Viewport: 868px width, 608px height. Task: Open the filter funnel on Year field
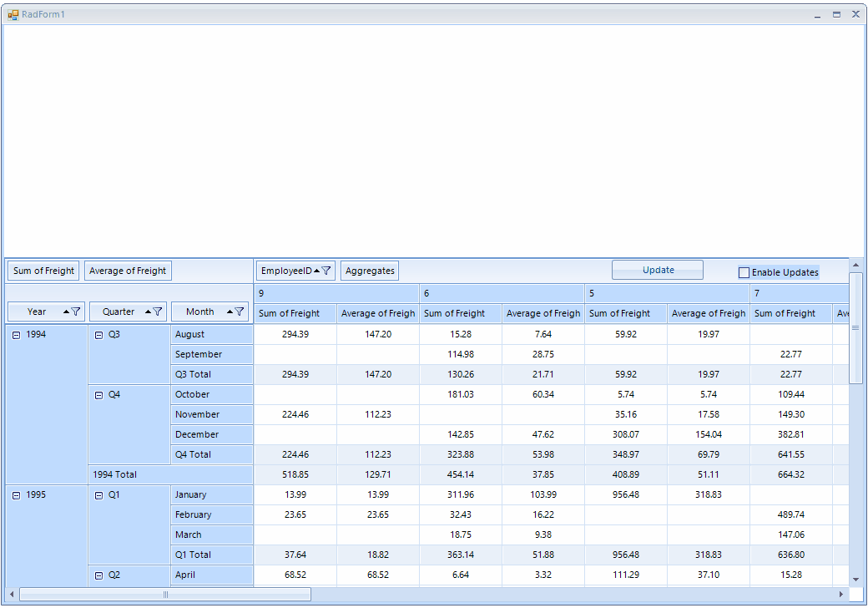point(76,312)
